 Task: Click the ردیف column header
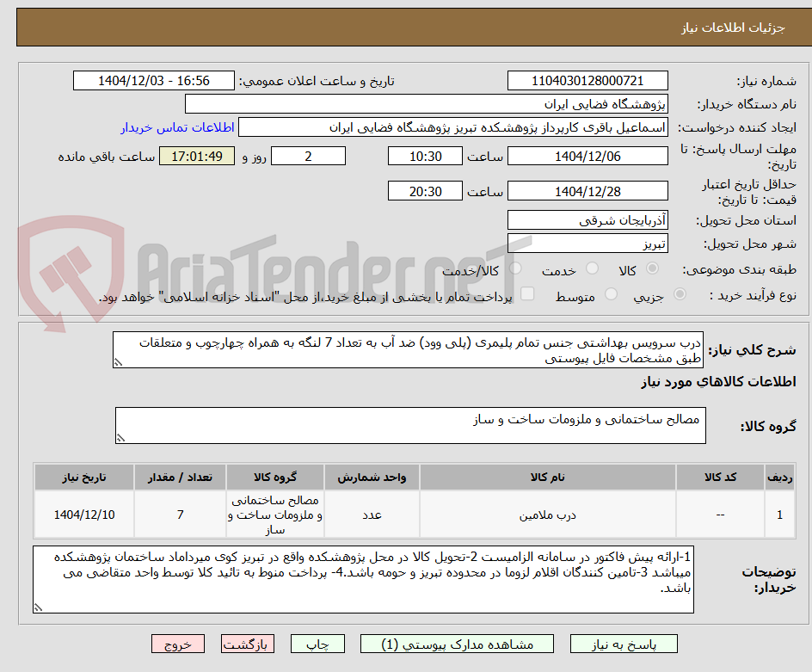[x=780, y=478]
